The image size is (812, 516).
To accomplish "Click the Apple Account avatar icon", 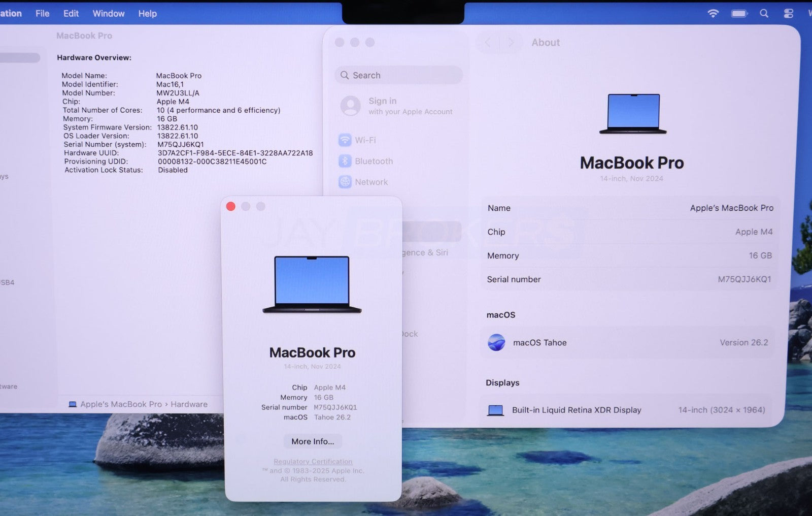I will [x=350, y=106].
